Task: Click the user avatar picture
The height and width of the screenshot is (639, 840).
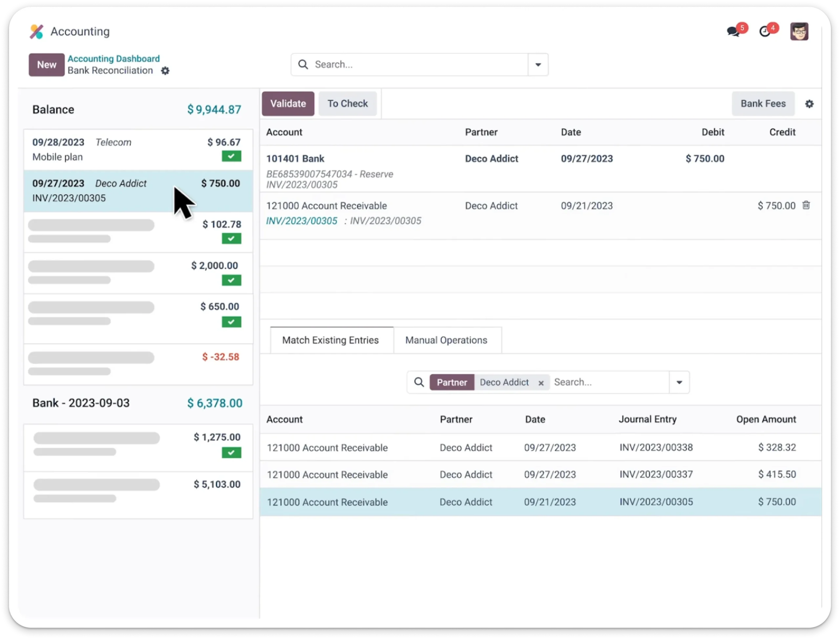Action: click(799, 32)
